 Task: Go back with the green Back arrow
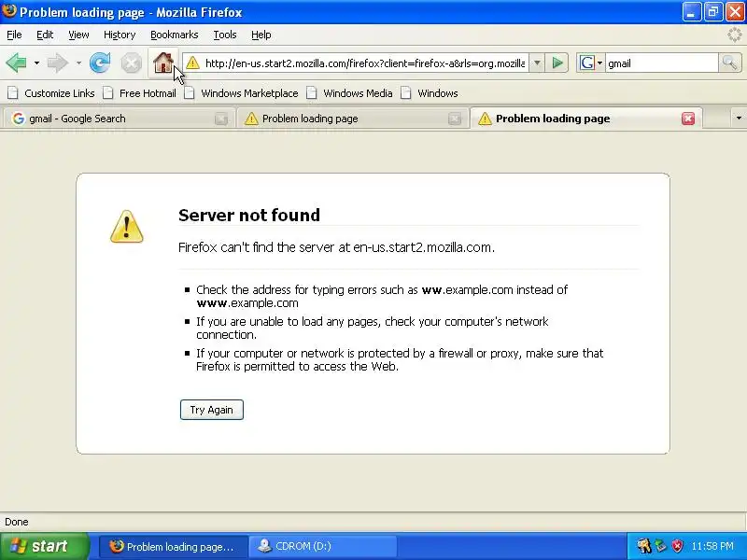tap(16, 63)
